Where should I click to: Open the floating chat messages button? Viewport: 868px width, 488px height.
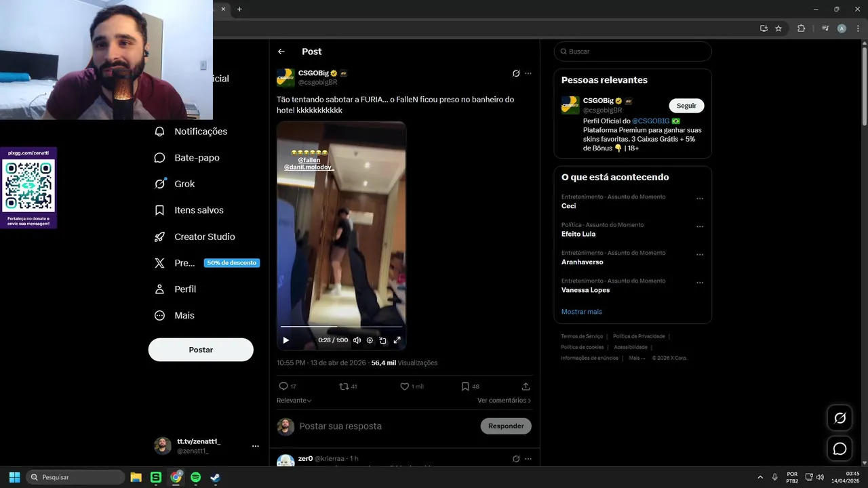point(840,449)
